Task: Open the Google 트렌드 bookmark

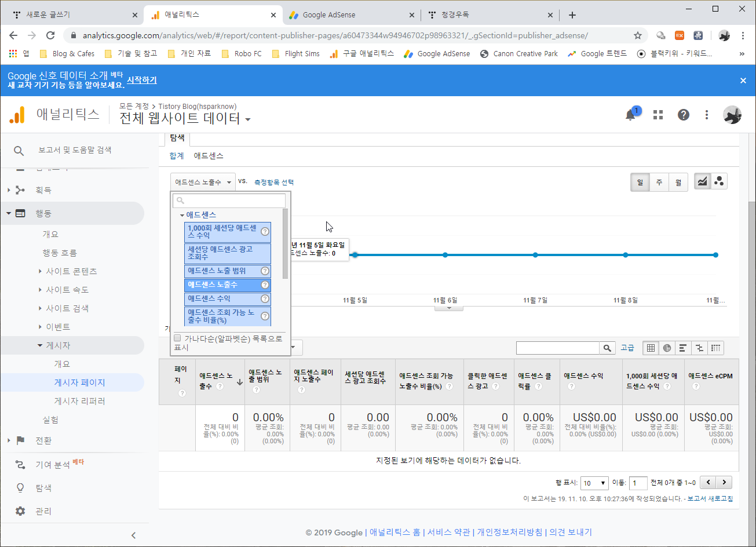Action: pos(598,54)
